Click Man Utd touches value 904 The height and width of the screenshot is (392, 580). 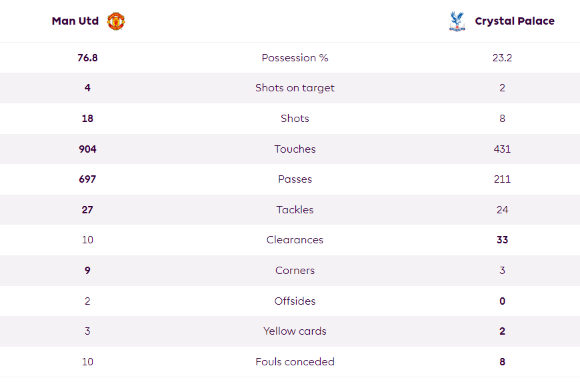click(x=87, y=149)
